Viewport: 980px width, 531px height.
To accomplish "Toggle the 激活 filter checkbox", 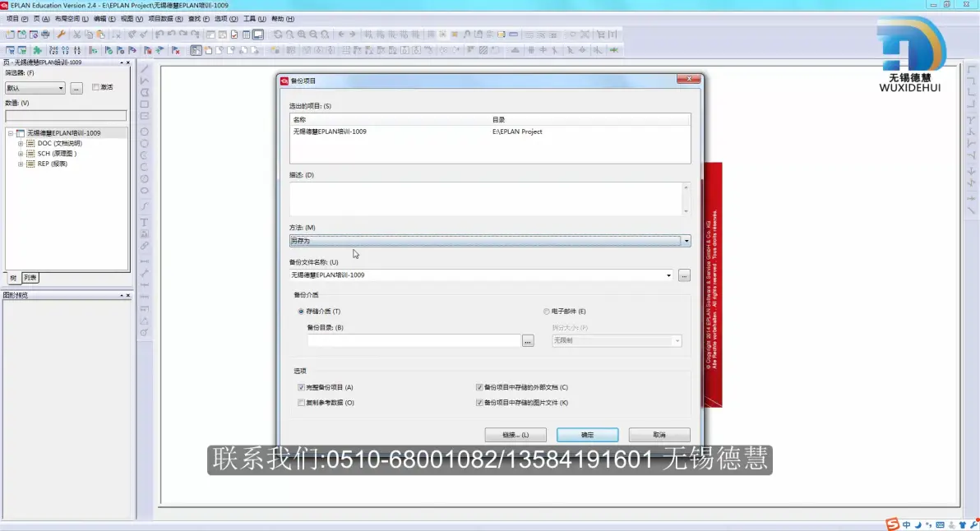I will click(95, 87).
